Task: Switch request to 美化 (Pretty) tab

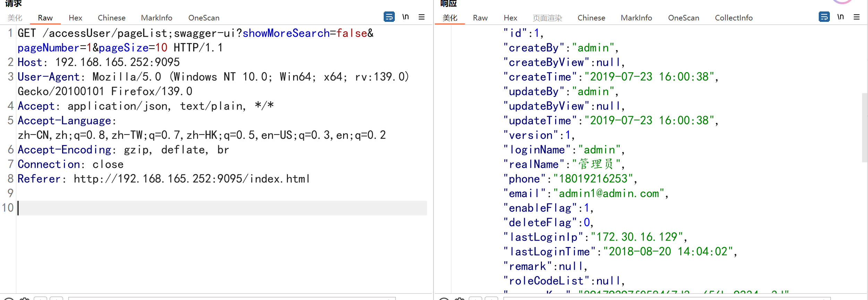Action: coord(15,18)
